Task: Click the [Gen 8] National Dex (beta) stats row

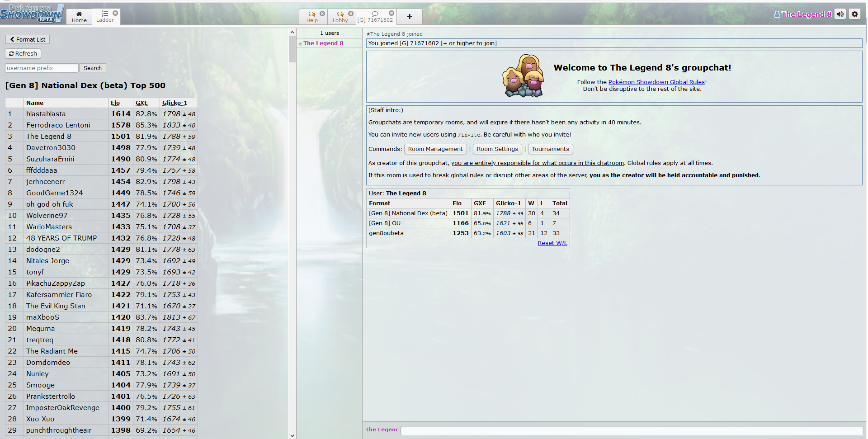Action: tap(468, 213)
